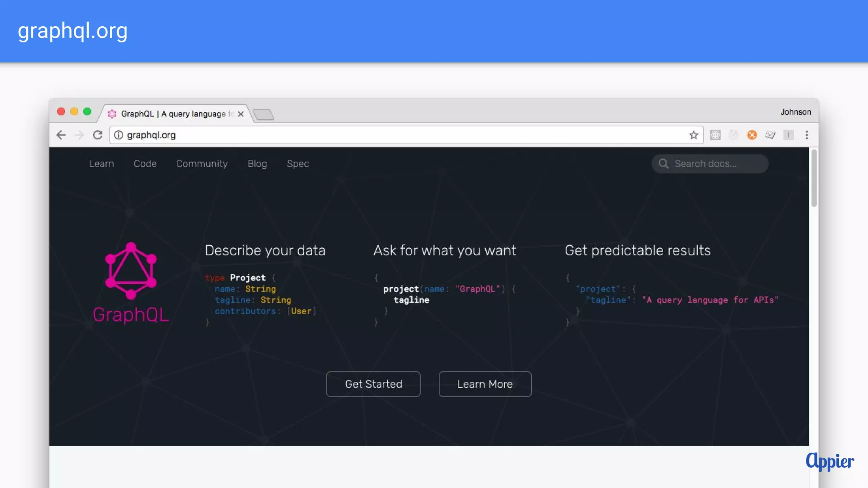Open the notebook checkmark extension icon
Viewport: 868px width, 488px height.
(x=770, y=135)
